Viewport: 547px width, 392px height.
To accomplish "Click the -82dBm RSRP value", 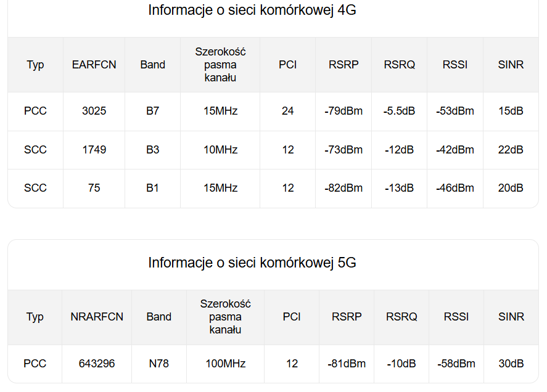I will click(343, 188).
